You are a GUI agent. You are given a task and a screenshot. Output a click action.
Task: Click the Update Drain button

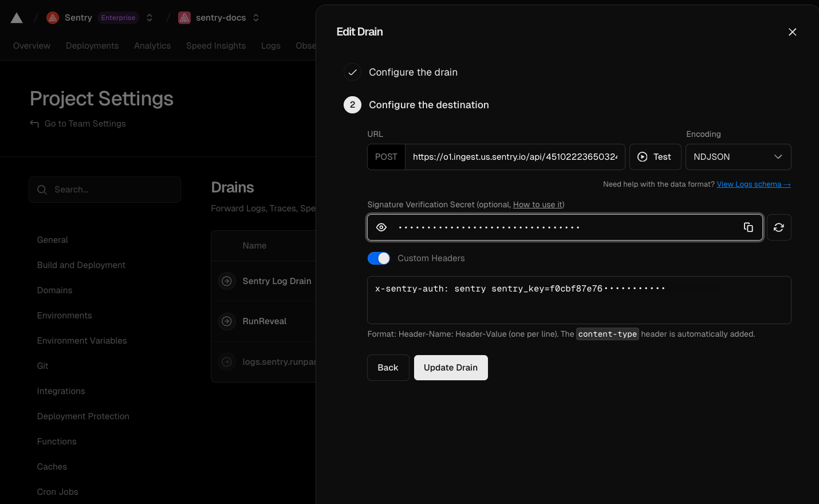coord(451,368)
